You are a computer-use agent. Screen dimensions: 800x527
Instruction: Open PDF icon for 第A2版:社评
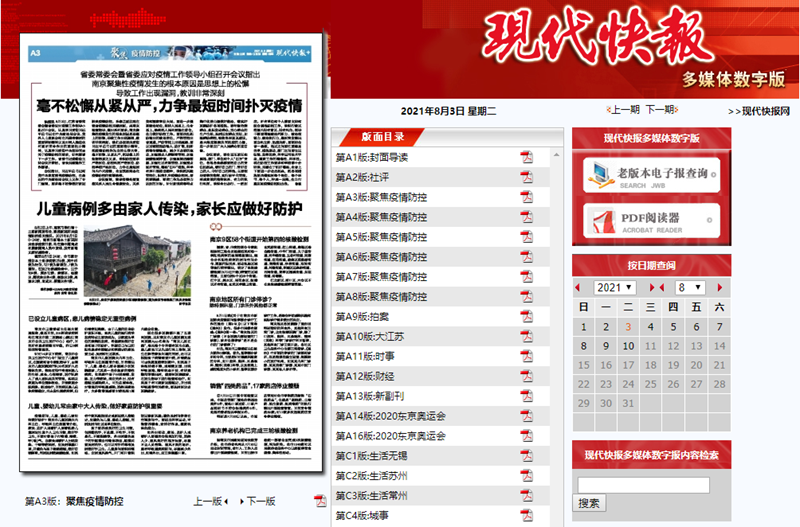pyautogui.click(x=527, y=177)
